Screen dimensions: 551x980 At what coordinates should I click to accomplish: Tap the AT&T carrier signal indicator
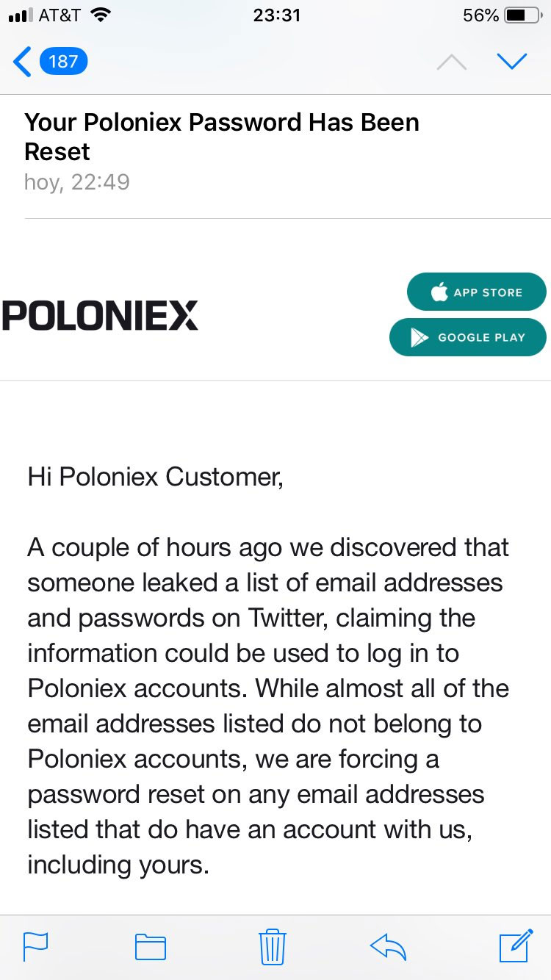[59, 15]
